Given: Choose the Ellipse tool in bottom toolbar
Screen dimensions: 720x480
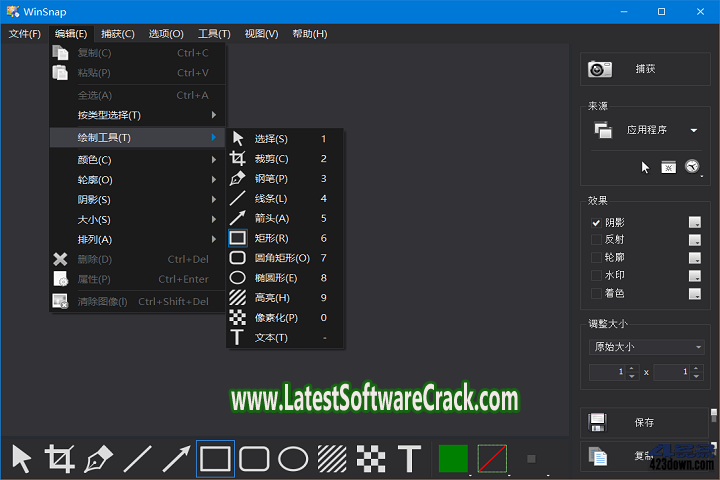Looking at the screenshot, I should pos(292,458).
